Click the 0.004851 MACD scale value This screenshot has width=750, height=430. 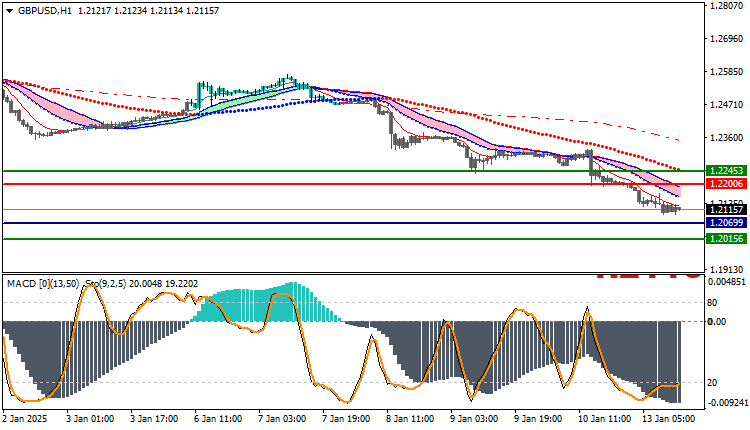tap(726, 282)
